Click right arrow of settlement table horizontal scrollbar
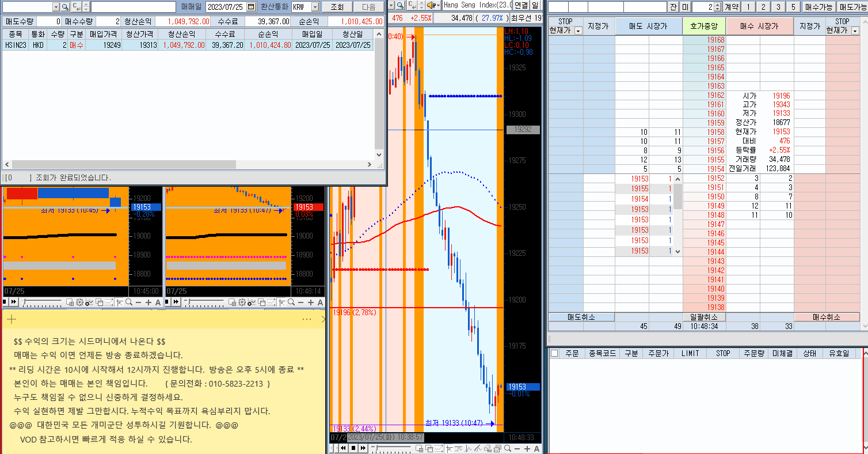The width and height of the screenshot is (868, 454). (370, 165)
